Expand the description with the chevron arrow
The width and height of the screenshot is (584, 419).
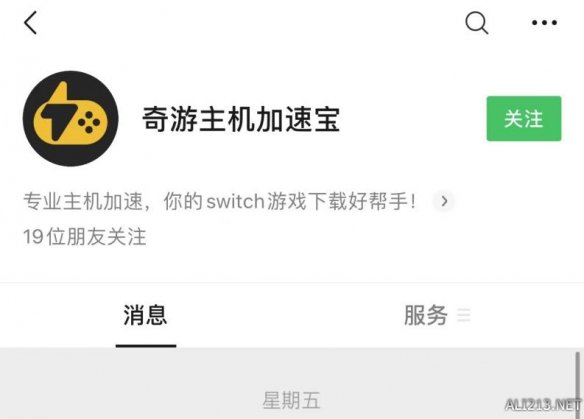coord(444,201)
